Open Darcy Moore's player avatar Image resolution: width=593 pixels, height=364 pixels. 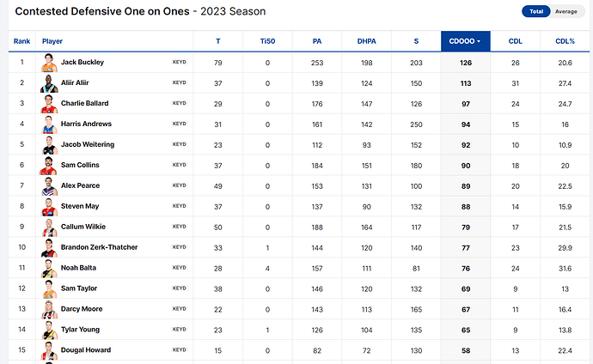point(49,310)
